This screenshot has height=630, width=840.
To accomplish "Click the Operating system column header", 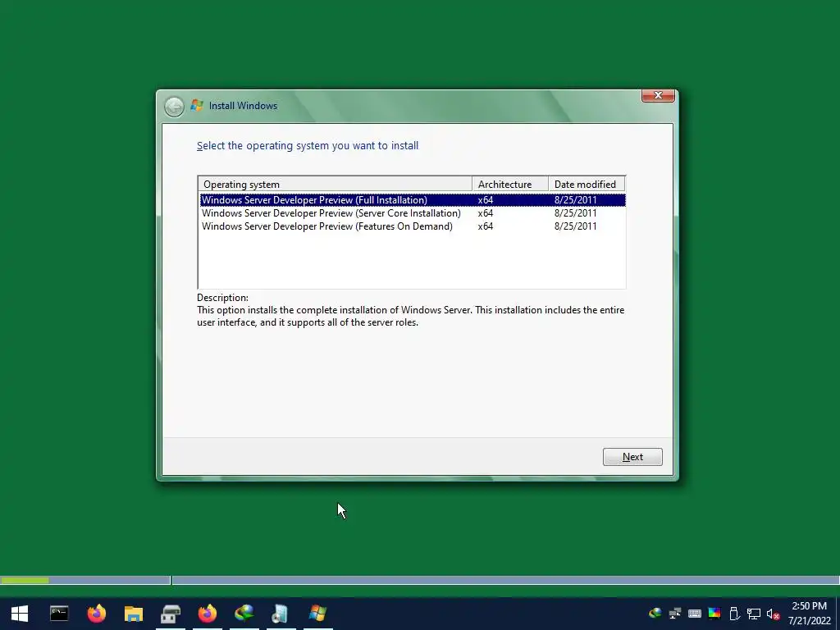I will pos(336,185).
